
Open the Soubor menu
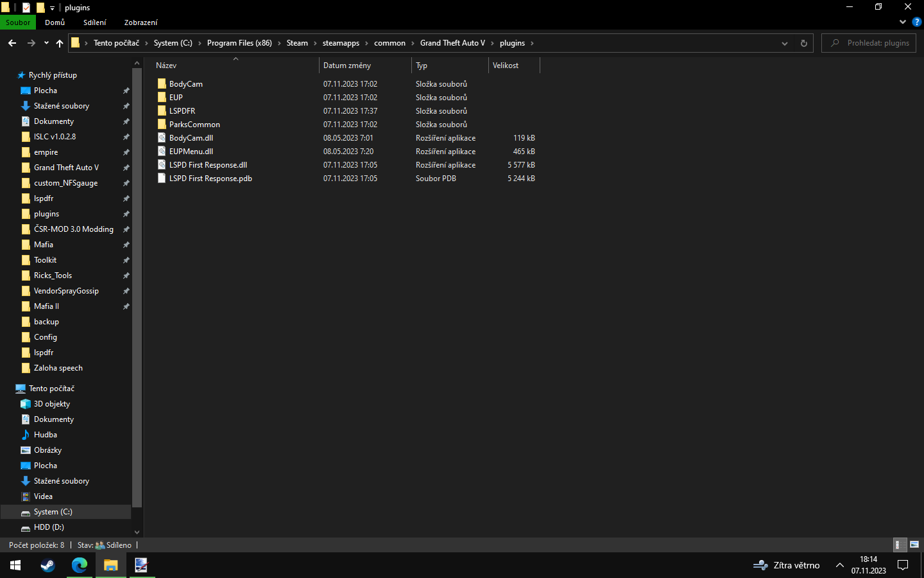[x=18, y=22]
